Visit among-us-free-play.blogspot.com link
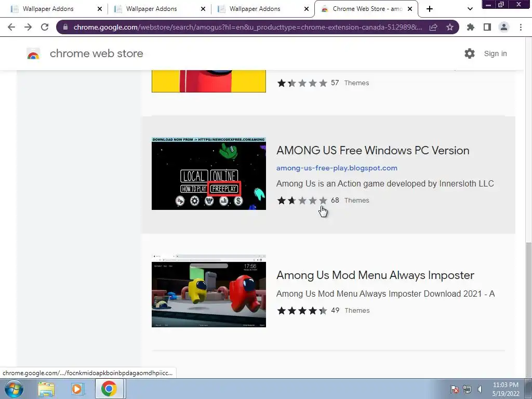 [337, 168]
